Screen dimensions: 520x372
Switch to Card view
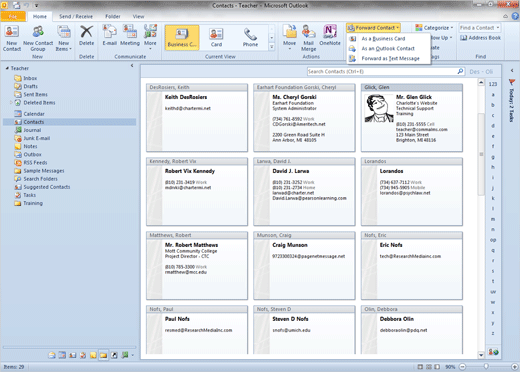pos(216,38)
